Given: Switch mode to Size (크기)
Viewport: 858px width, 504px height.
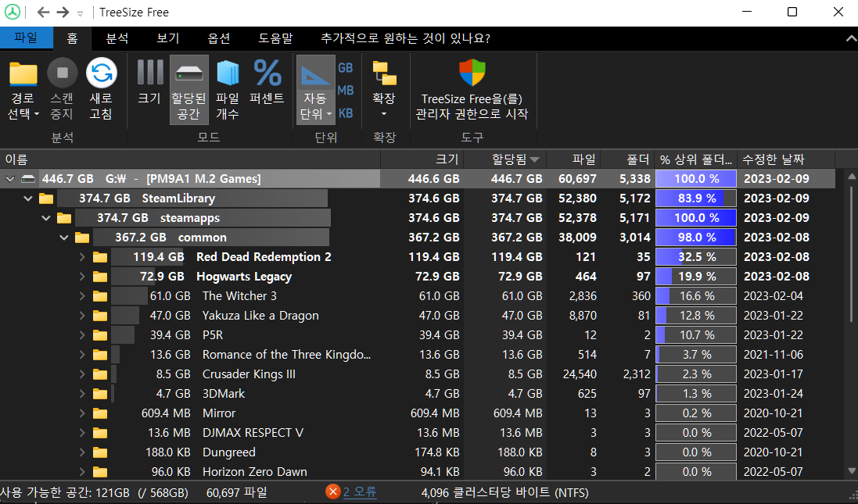Looking at the screenshot, I should pyautogui.click(x=149, y=82).
